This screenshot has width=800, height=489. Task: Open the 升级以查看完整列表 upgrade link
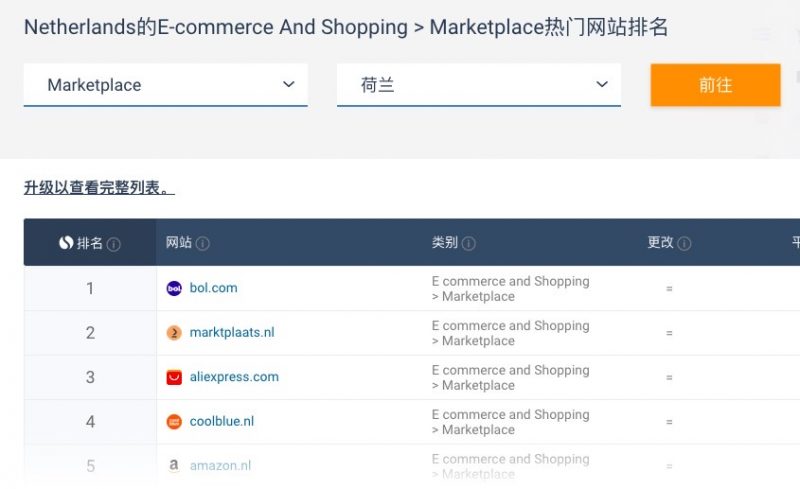coord(99,188)
